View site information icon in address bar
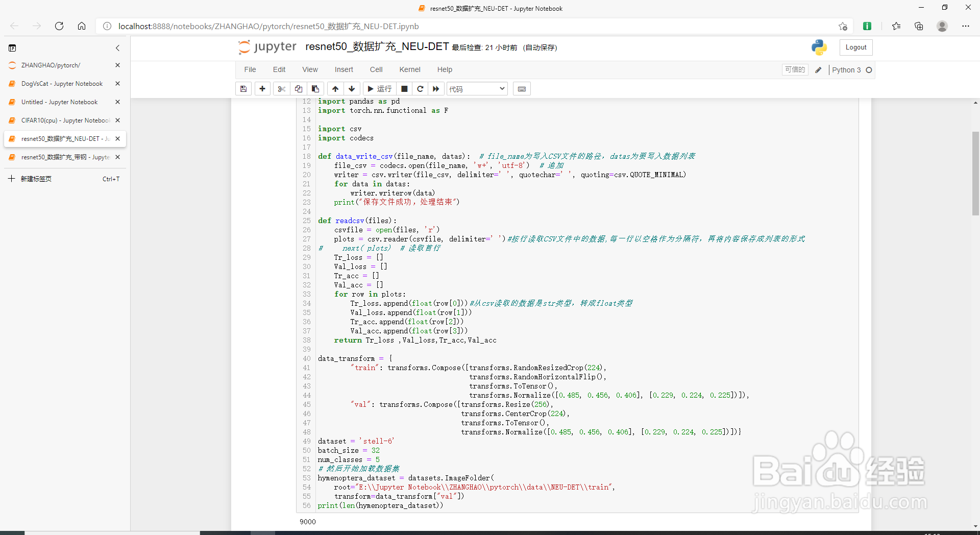Viewport: 980px width, 535px height. coord(107,26)
